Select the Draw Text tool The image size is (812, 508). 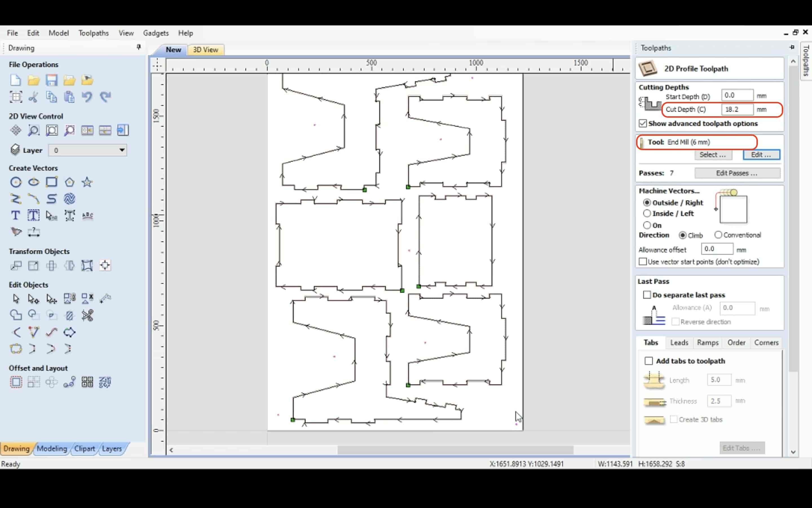tap(16, 215)
